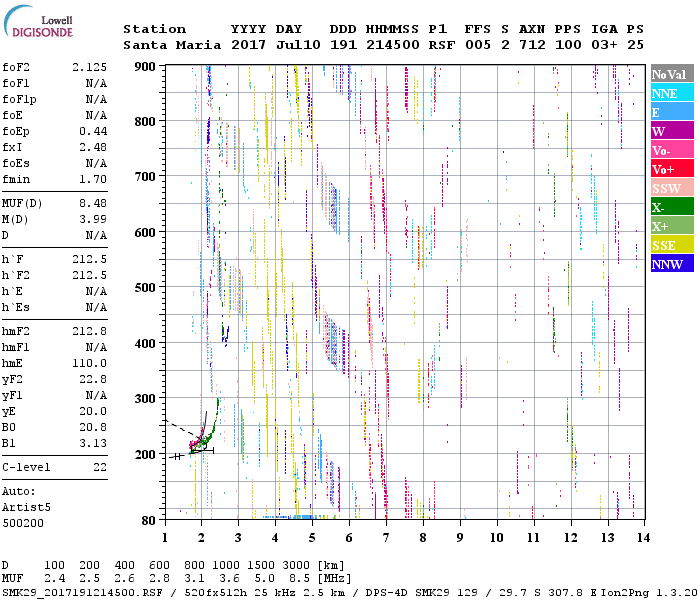The image size is (700, 600).
Task: Click the Vo- pink legend swatch
Action: pos(672,150)
